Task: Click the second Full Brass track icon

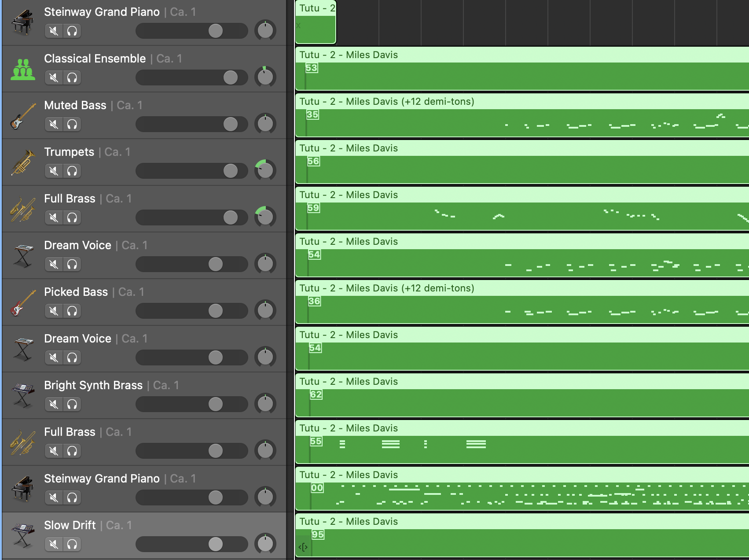Action: 22,442
